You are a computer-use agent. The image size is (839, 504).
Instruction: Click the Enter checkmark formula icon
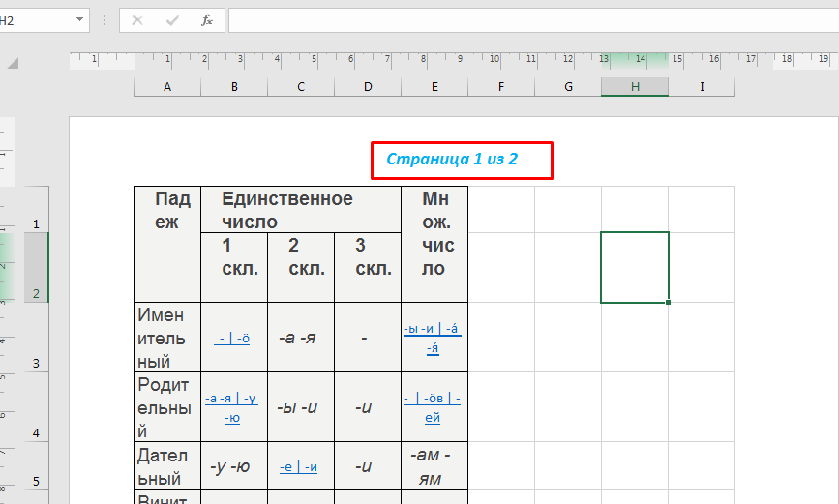tap(171, 20)
